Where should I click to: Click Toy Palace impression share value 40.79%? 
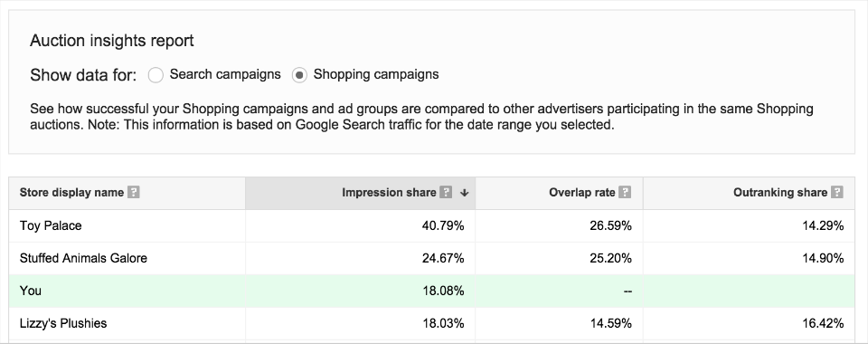(x=443, y=226)
